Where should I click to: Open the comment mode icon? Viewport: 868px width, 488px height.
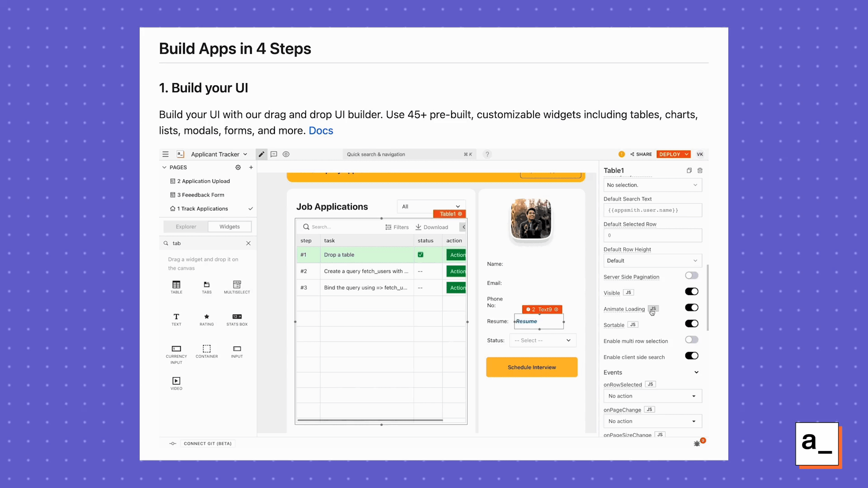tap(274, 154)
